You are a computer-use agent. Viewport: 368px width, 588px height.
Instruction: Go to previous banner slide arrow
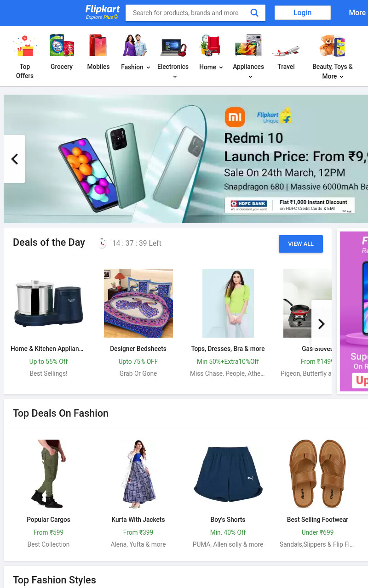[15, 159]
